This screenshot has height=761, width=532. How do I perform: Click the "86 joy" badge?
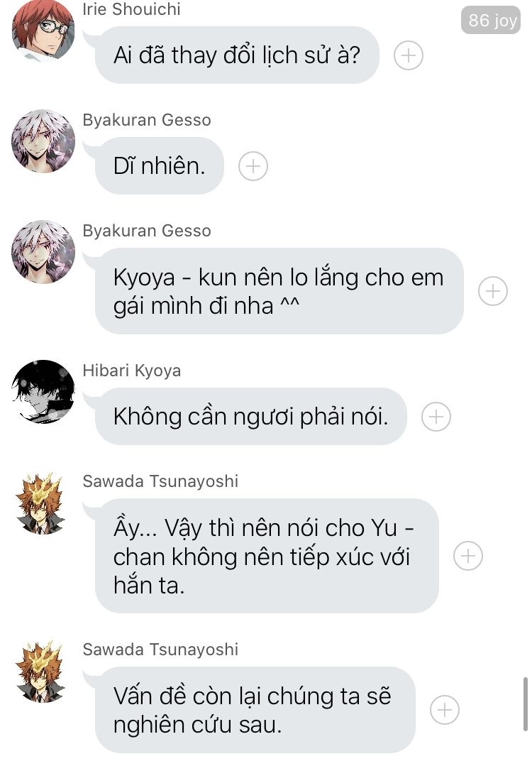[x=491, y=21]
